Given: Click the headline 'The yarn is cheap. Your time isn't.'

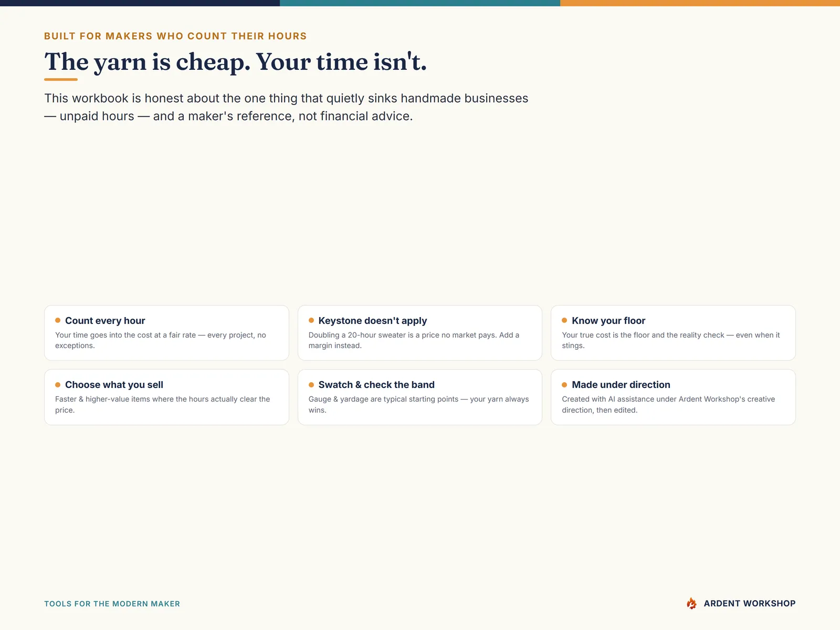Looking at the screenshot, I should (x=236, y=62).
